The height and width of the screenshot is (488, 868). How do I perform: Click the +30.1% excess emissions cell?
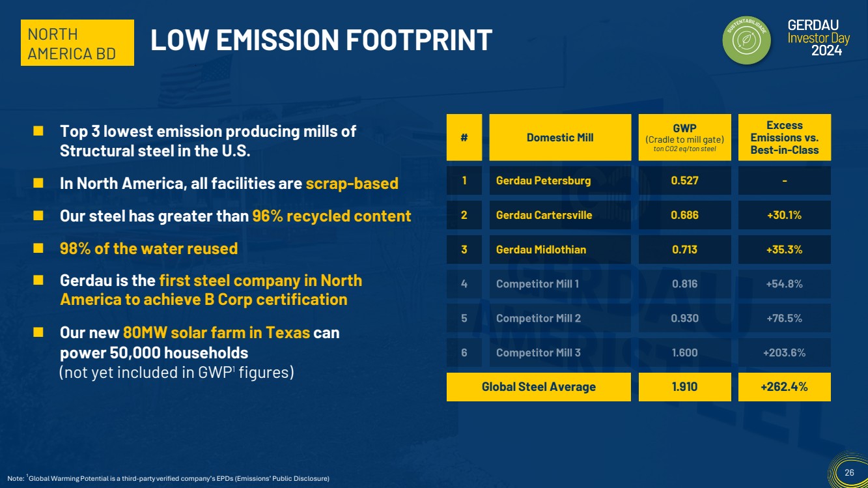click(x=785, y=215)
